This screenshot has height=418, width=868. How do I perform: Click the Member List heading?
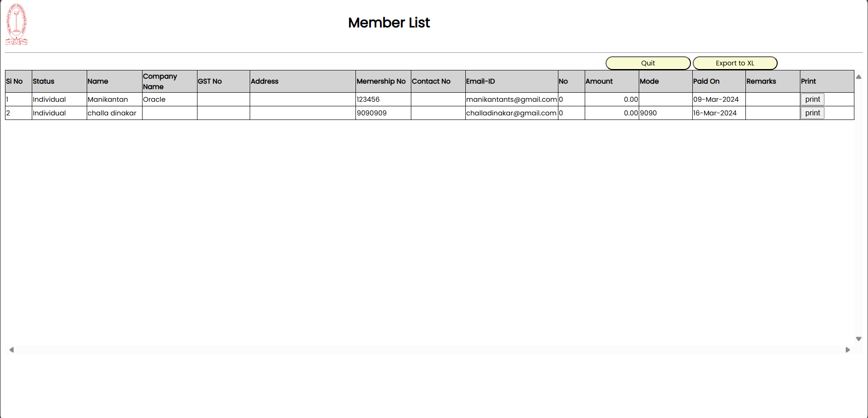click(x=389, y=23)
